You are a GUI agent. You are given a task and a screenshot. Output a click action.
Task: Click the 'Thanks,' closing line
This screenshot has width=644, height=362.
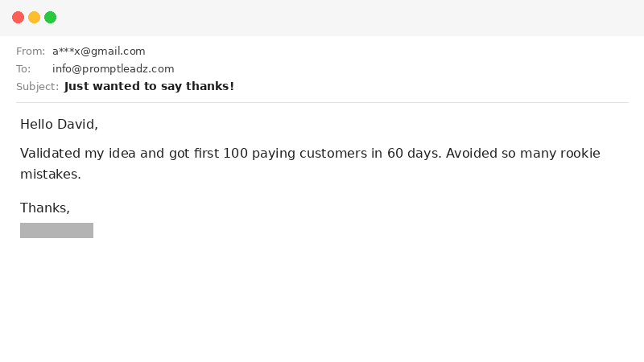[45, 208]
